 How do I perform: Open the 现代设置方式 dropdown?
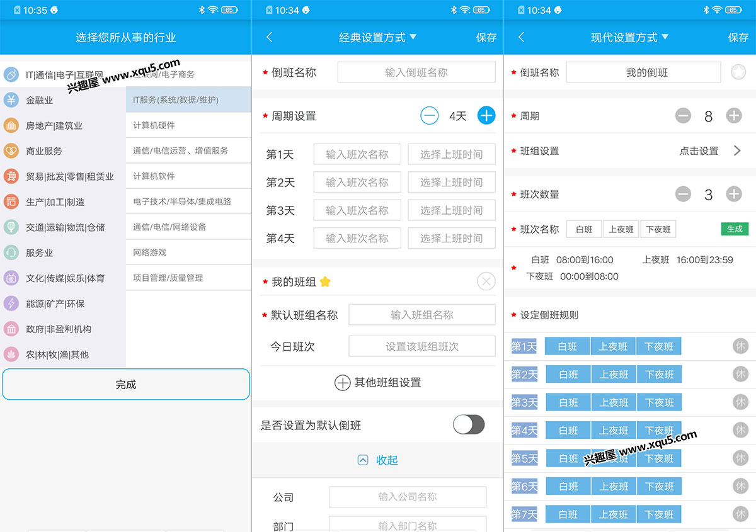click(629, 37)
